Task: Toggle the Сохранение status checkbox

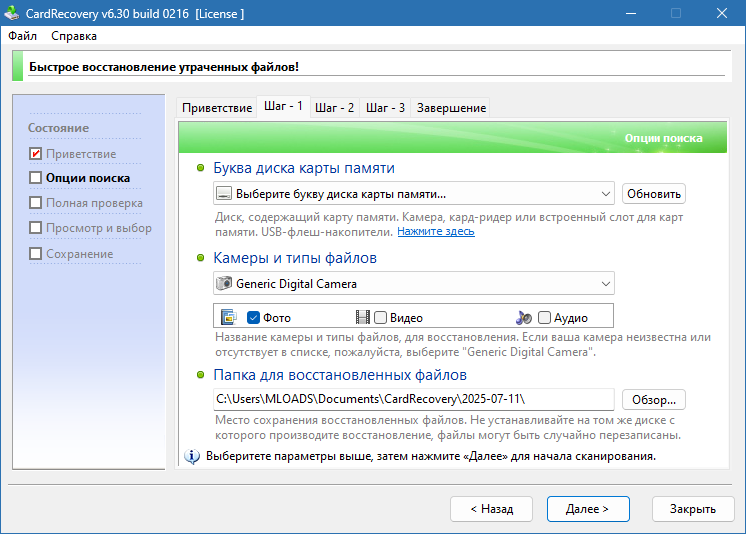Action: click(x=36, y=254)
